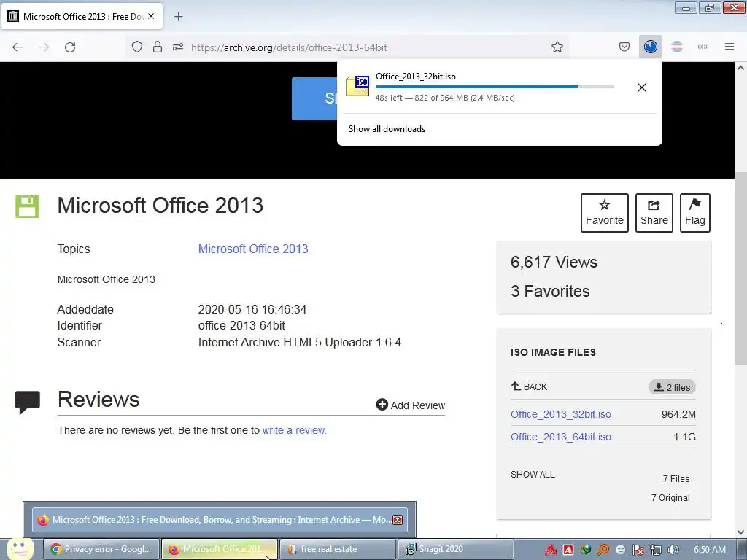Switch to Privacy error Chrome taskbar window

tap(101, 549)
